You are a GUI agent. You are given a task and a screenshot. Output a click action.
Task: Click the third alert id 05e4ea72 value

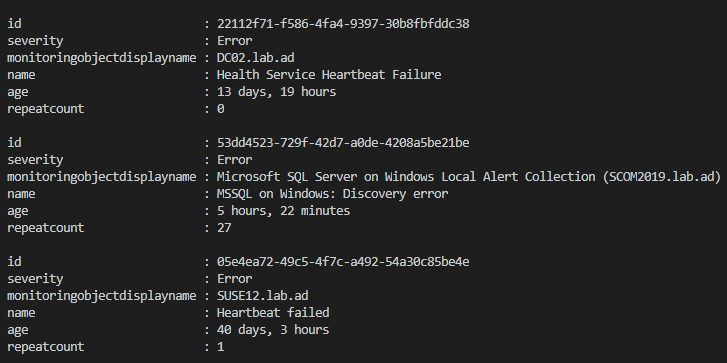click(x=343, y=262)
